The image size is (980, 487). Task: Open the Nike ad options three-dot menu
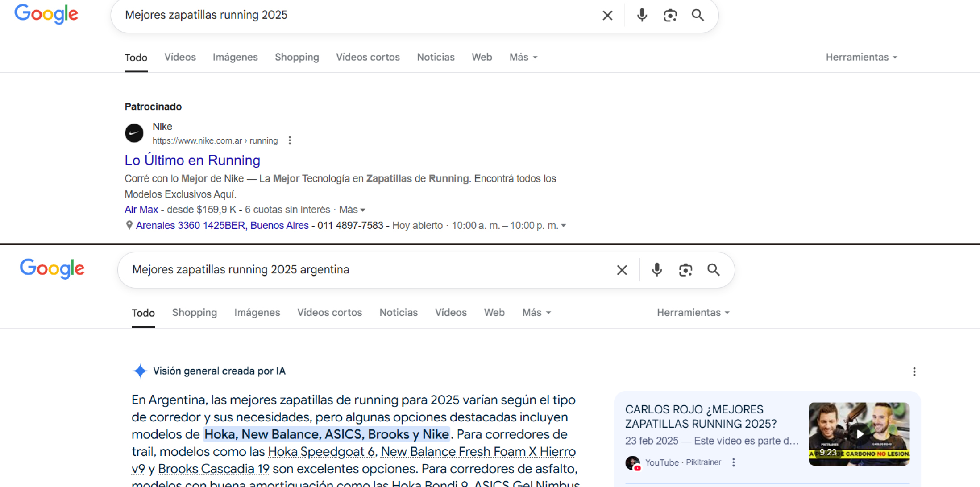tap(290, 140)
